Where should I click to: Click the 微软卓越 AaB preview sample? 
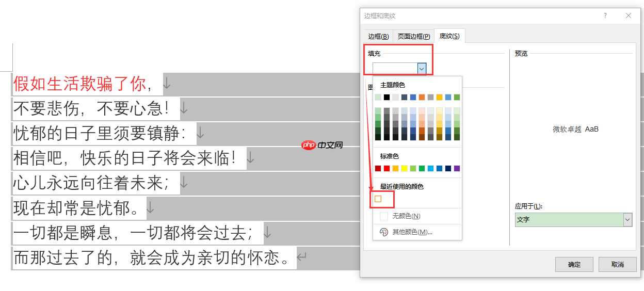575,130
